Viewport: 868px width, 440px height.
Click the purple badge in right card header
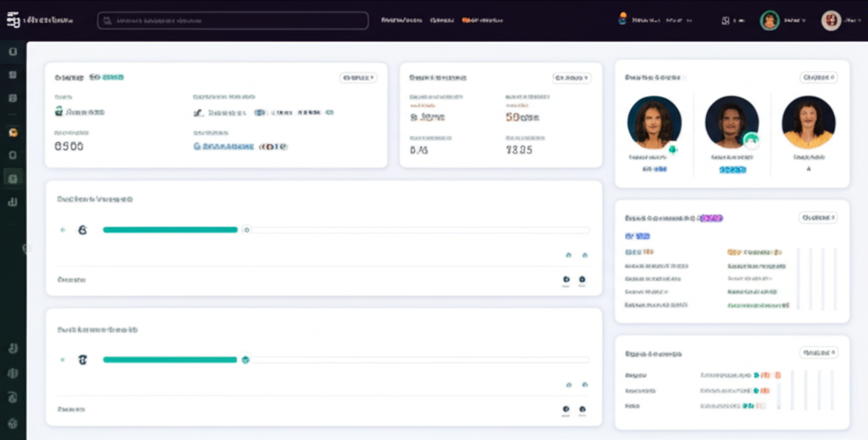711,218
